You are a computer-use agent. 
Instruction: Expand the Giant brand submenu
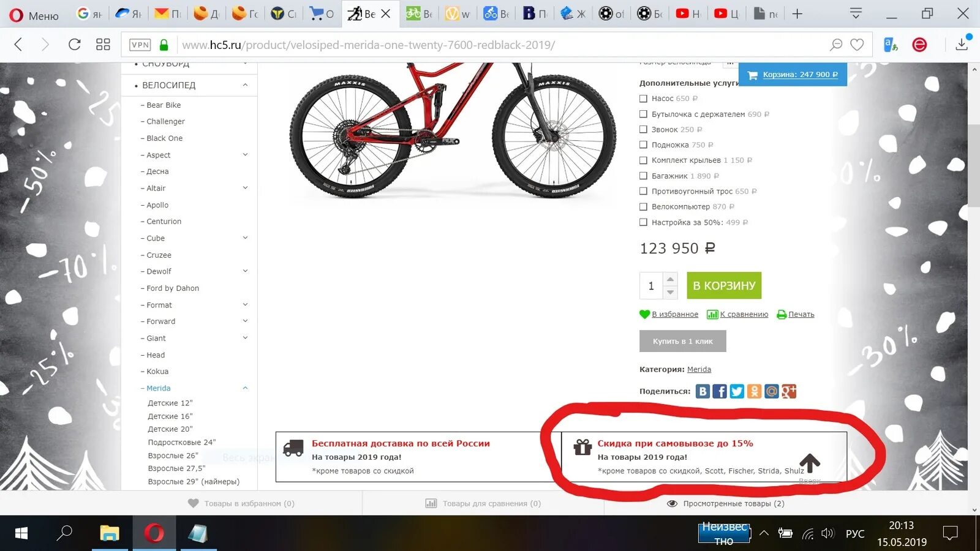tap(245, 338)
